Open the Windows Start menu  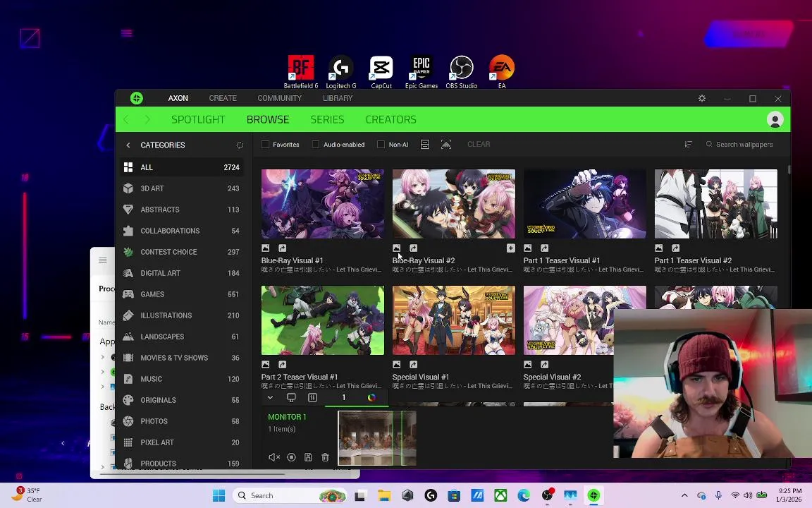219,495
